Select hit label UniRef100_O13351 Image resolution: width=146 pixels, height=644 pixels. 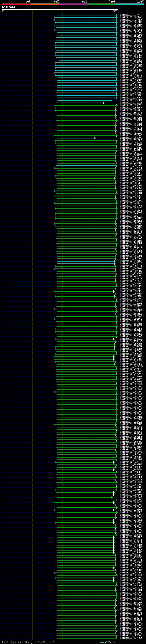[x=131, y=115]
